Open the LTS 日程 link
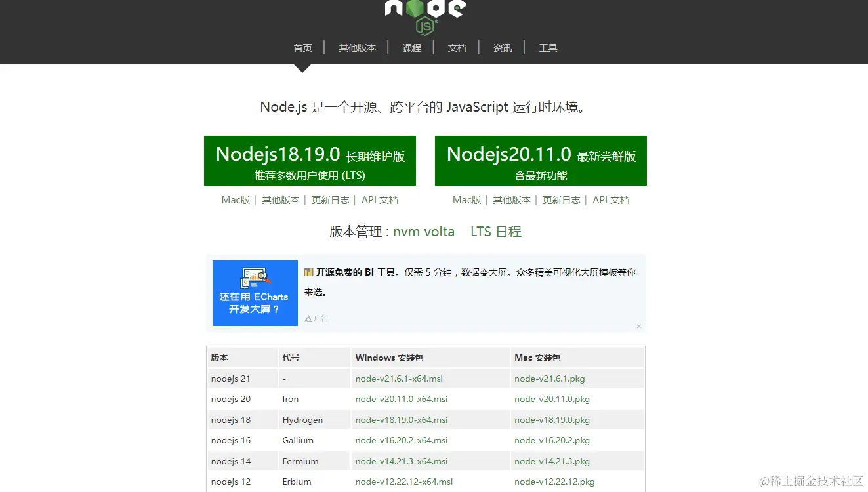This screenshot has width=868, height=492. click(496, 232)
